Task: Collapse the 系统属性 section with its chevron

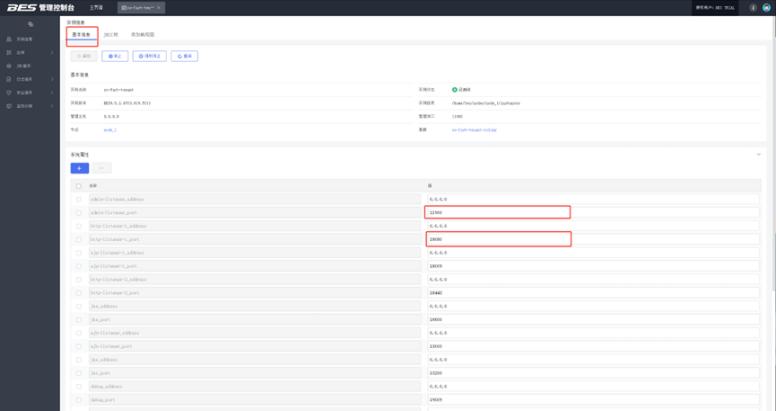Action: coord(758,154)
